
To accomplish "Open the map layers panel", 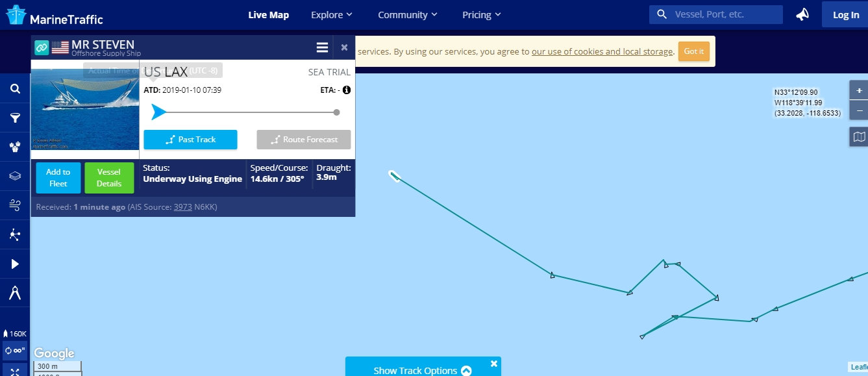I will (x=15, y=176).
